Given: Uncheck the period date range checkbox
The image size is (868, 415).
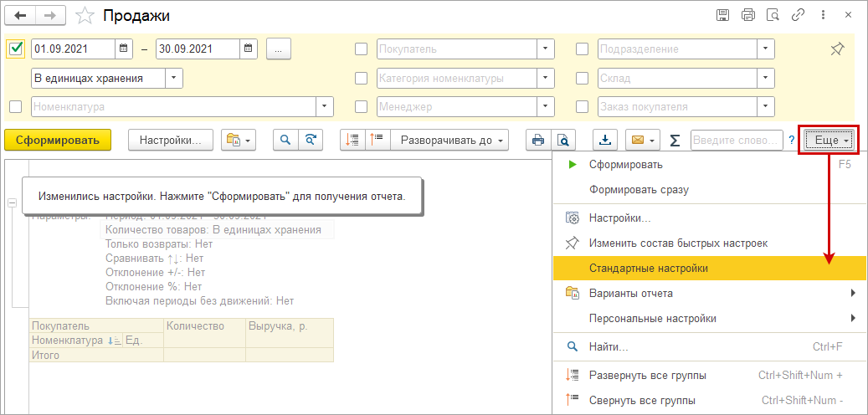Looking at the screenshot, I should (x=15, y=49).
